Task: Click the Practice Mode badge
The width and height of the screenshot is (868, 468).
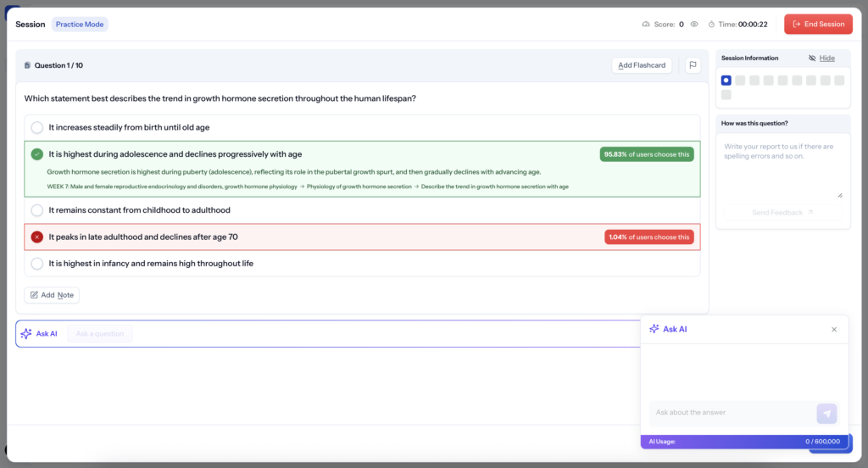Action: pos(80,25)
